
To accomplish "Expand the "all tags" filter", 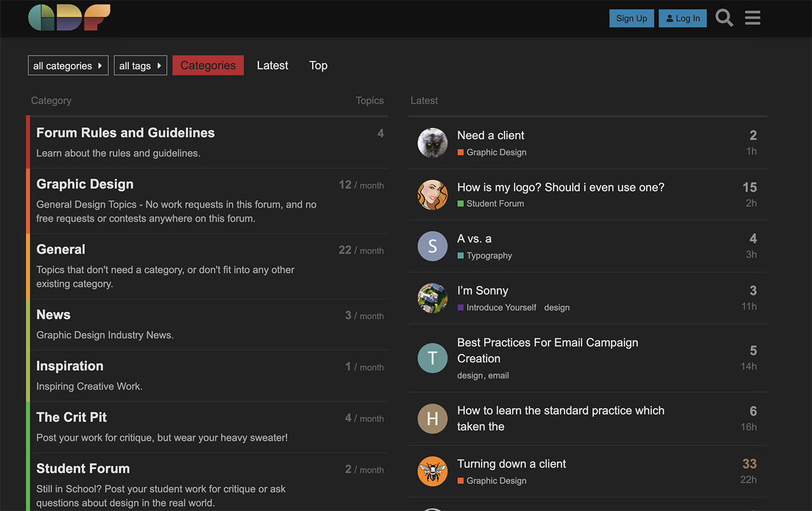I will click(140, 65).
